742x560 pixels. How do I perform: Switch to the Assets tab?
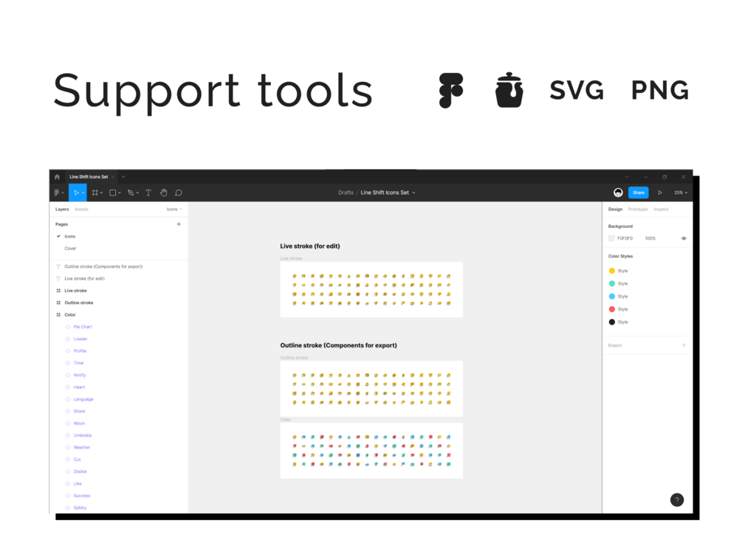click(x=81, y=209)
